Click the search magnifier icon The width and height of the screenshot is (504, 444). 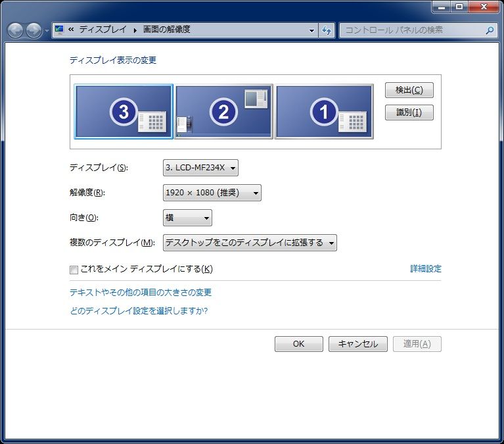[490, 30]
